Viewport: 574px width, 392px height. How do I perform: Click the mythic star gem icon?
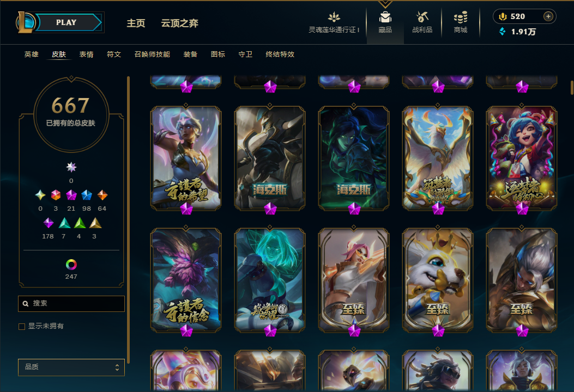[71, 167]
